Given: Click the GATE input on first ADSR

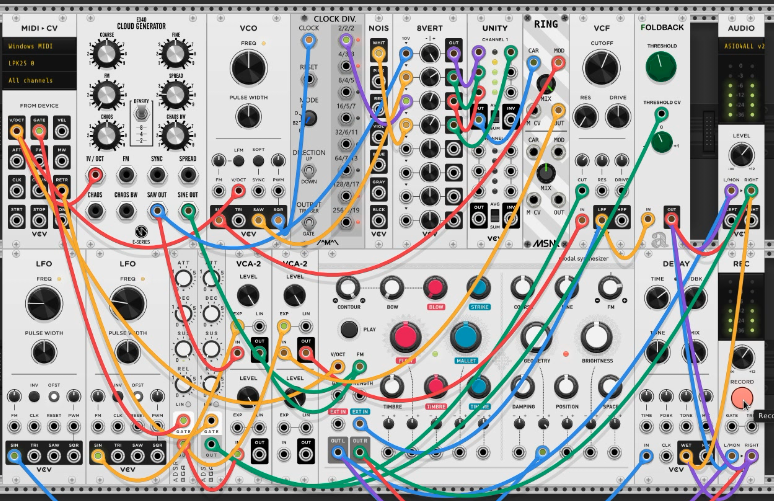Looking at the screenshot, I should coord(183,421).
